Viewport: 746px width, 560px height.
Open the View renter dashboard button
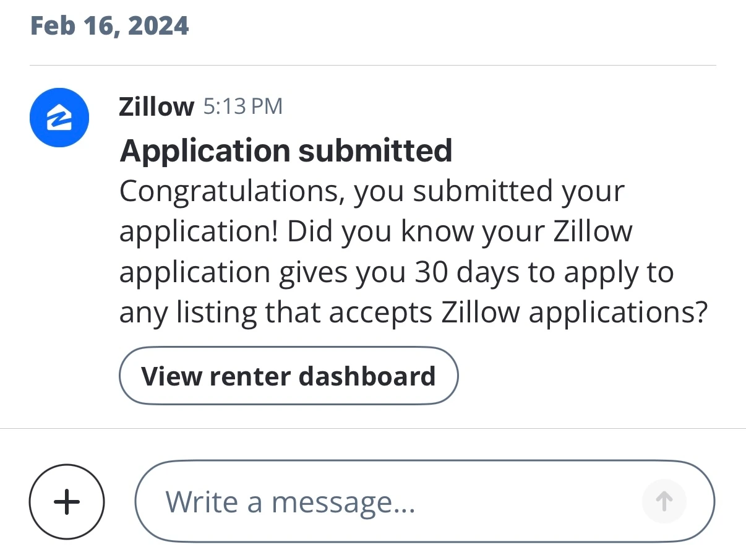pyautogui.click(x=288, y=376)
